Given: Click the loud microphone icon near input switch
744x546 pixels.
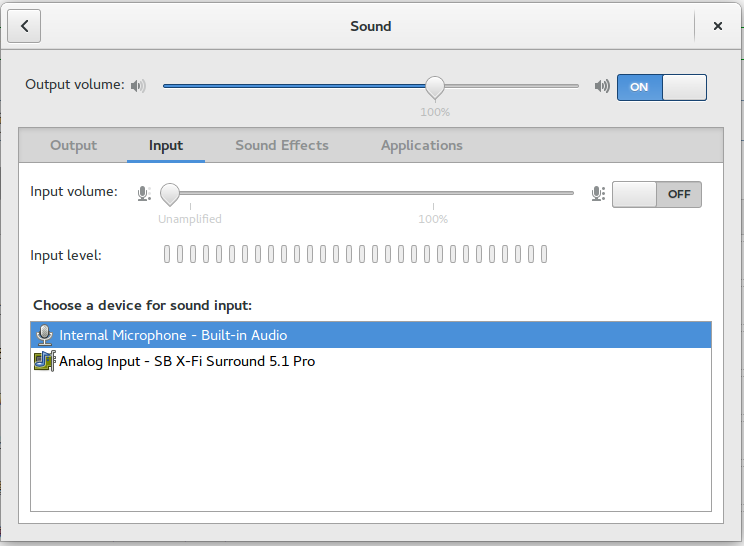Looking at the screenshot, I should click(x=598, y=193).
